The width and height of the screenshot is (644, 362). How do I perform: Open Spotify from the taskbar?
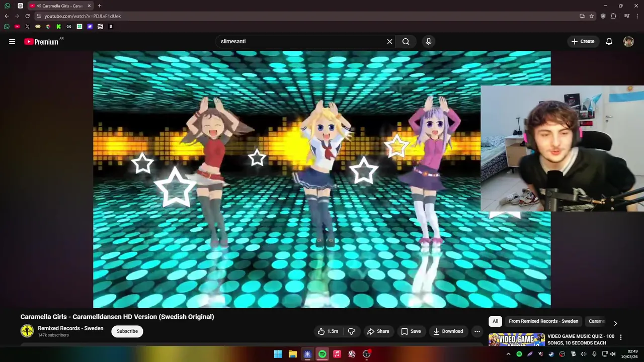click(x=322, y=354)
